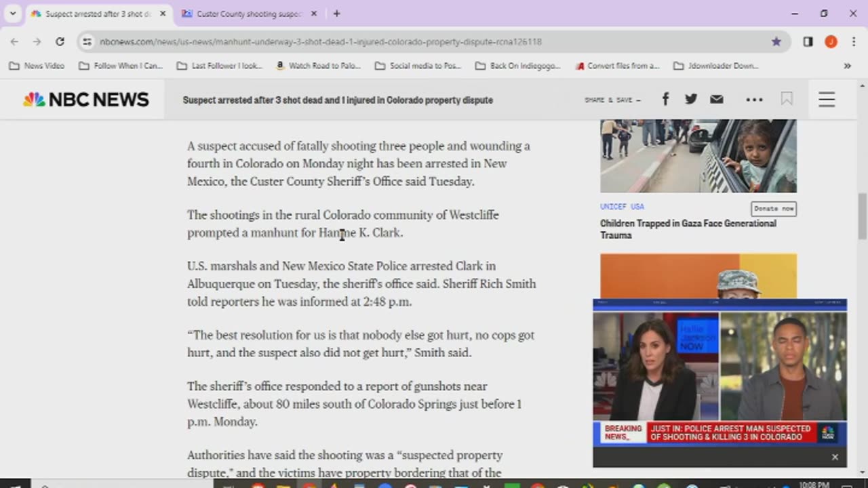868x488 pixels.
Task: Expand the hidden bookmarks chevron
Action: pyautogui.click(x=847, y=66)
